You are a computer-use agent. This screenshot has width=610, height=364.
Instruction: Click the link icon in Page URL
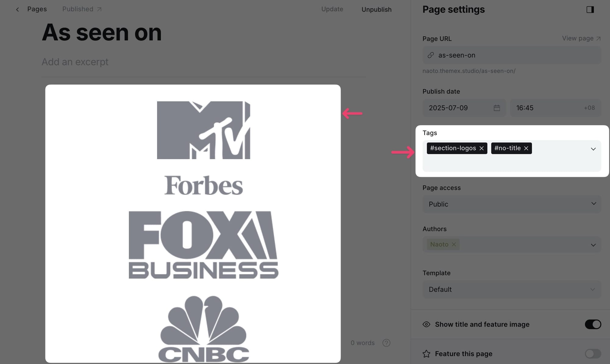coord(431,55)
